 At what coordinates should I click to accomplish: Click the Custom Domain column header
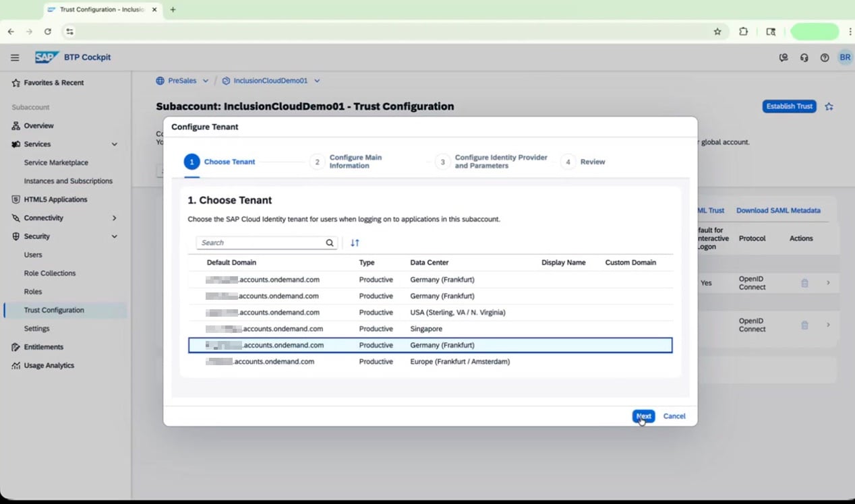tap(630, 263)
